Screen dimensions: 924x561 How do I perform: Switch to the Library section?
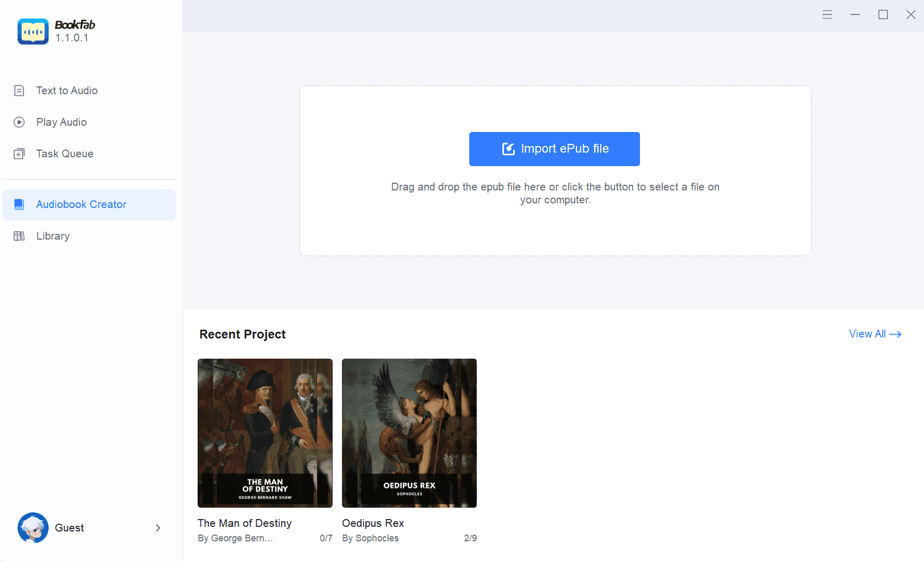click(53, 236)
